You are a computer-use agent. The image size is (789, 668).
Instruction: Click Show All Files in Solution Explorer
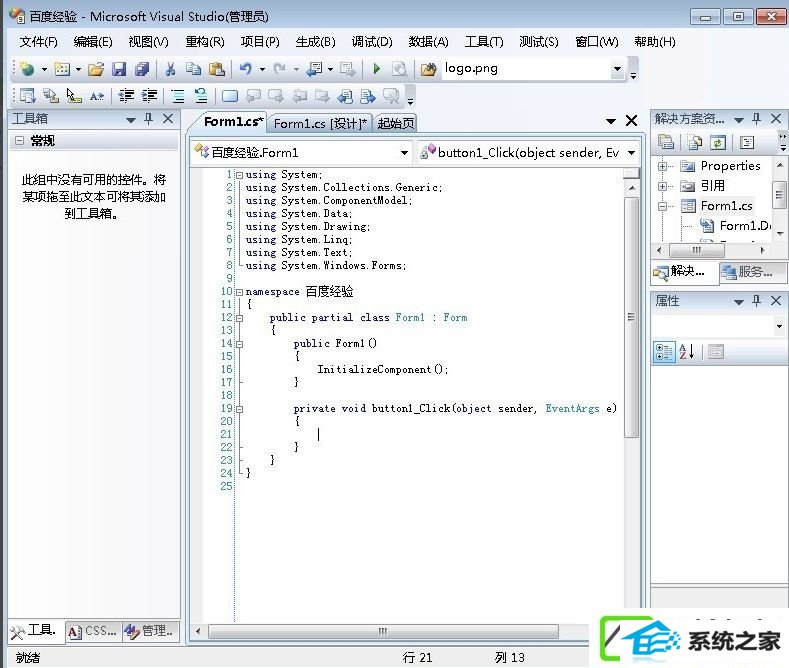[695, 142]
